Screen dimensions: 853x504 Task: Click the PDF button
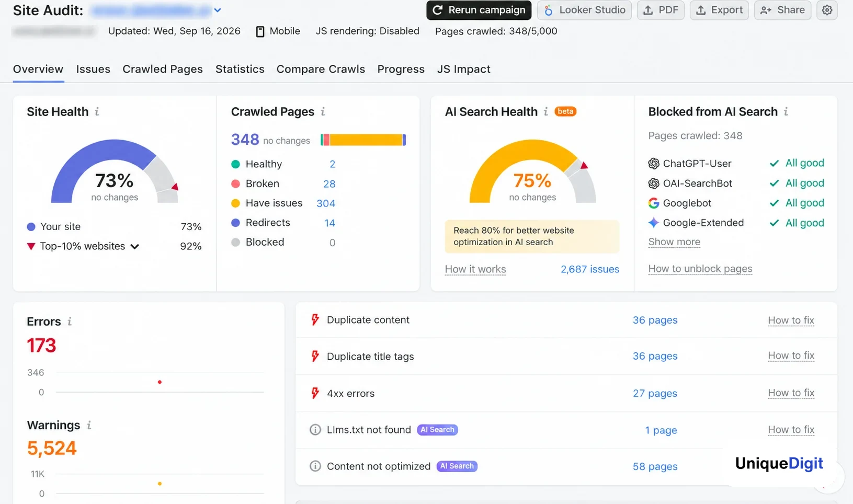(x=661, y=10)
